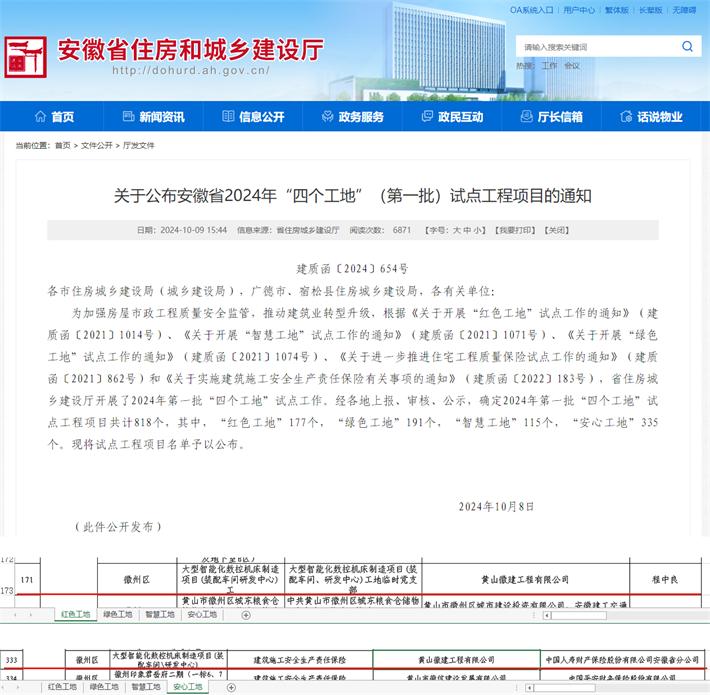Switch to the 绿色工地 sheet tab
This screenshot has width=710, height=695.
118,614
